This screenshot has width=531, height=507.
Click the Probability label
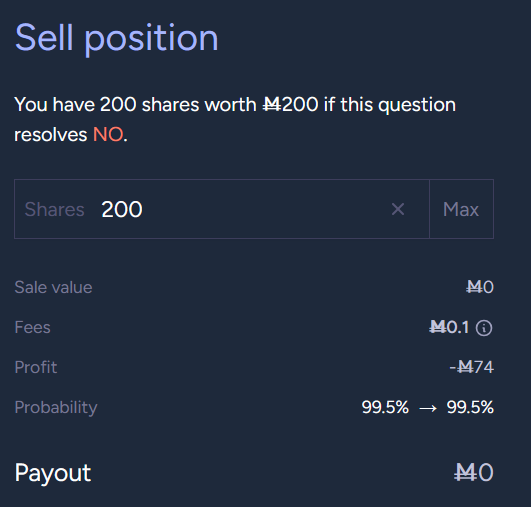click(x=56, y=407)
